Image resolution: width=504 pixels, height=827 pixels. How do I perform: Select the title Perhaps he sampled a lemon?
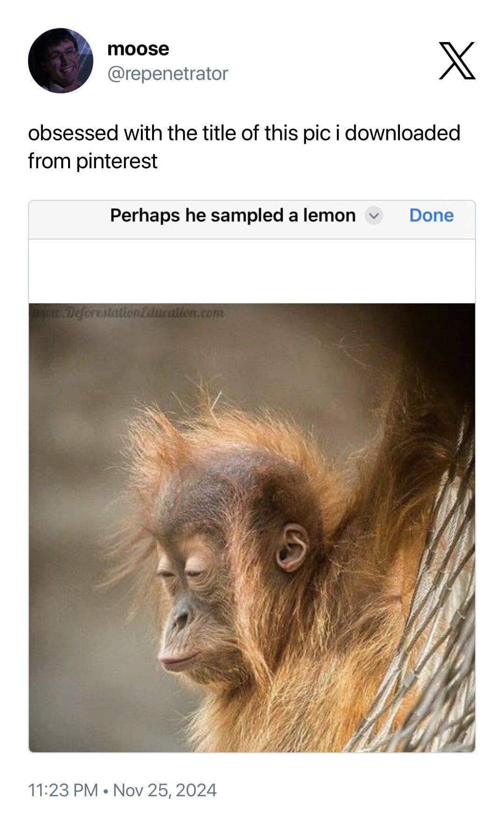pyautogui.click(x=233, y=215)
